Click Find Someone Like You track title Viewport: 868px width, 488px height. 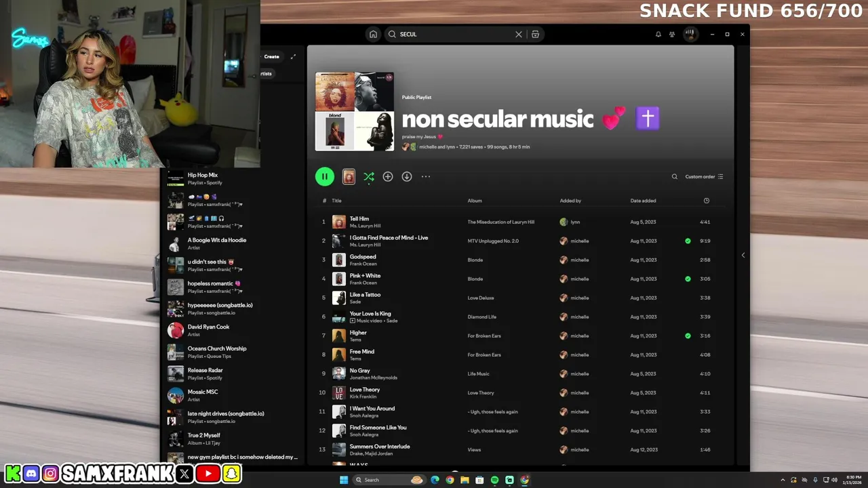click(x=378, y=427)
